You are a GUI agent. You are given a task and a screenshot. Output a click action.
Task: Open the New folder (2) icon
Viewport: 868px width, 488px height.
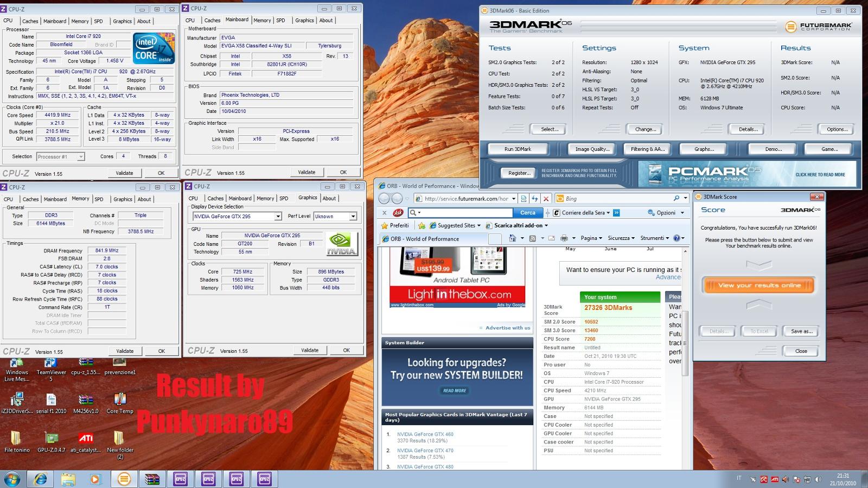click(119, 445)
